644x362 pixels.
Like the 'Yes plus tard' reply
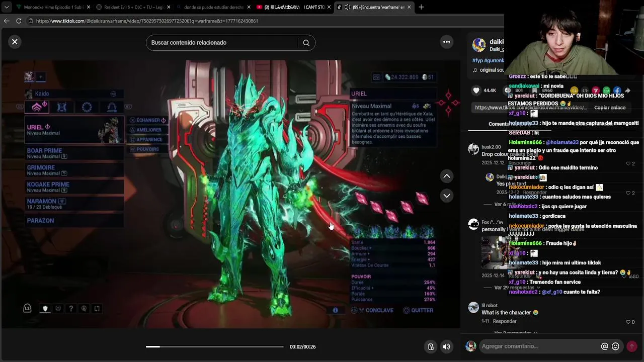point(628,193)
